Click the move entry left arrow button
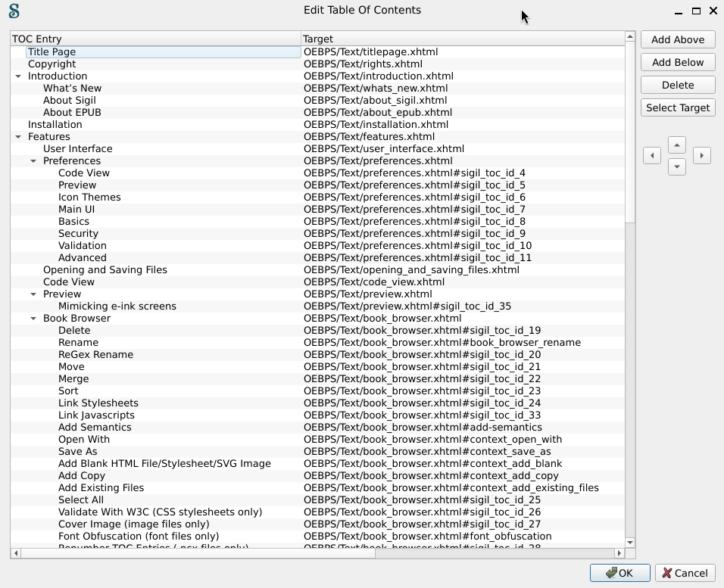Viewport: 724px width, 588px height. coord(651,156)
